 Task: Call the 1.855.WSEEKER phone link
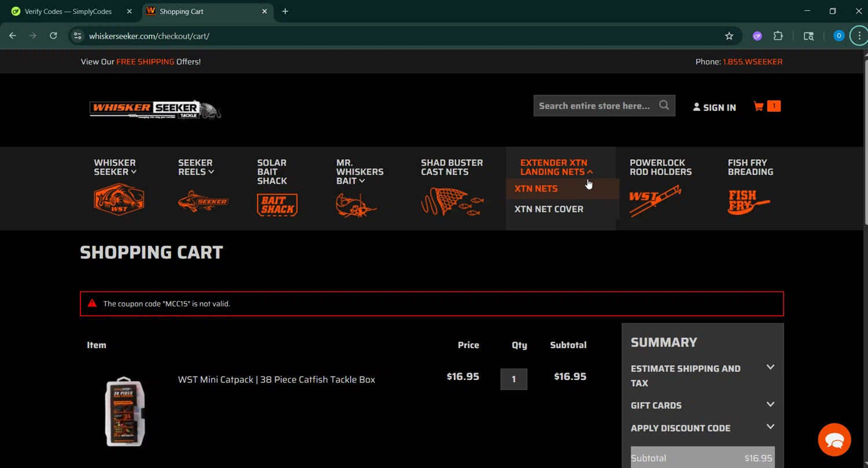pyautogui.click(x=752, y=61)
